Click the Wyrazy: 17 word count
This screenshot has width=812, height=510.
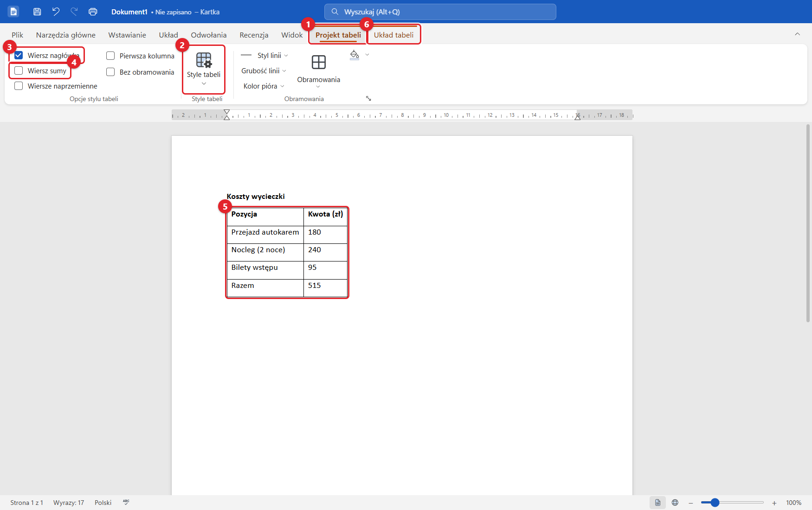[x=69, y=503]
